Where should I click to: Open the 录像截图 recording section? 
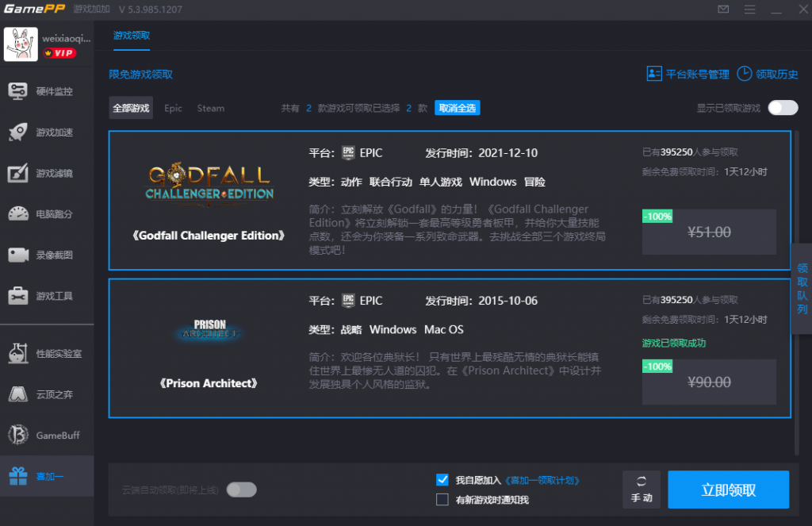click(x=47, y=255)
